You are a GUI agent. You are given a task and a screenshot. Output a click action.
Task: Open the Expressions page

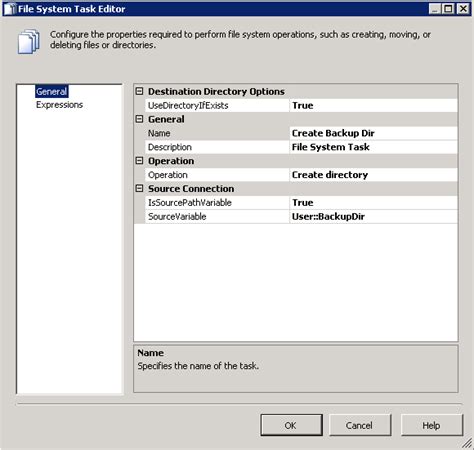[x=59, y=105]
